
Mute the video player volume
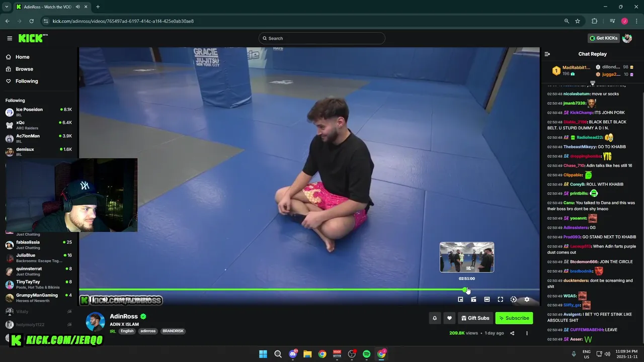tap(105, 300)
